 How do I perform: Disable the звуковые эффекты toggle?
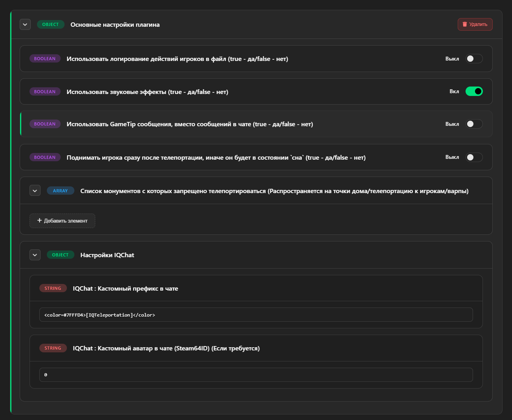point(474,91)
